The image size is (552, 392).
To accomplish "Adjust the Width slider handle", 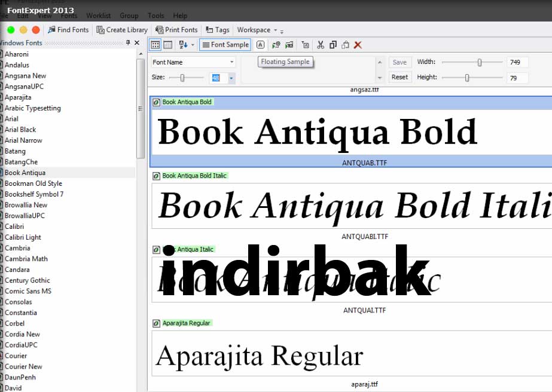I will click(479, 62).
